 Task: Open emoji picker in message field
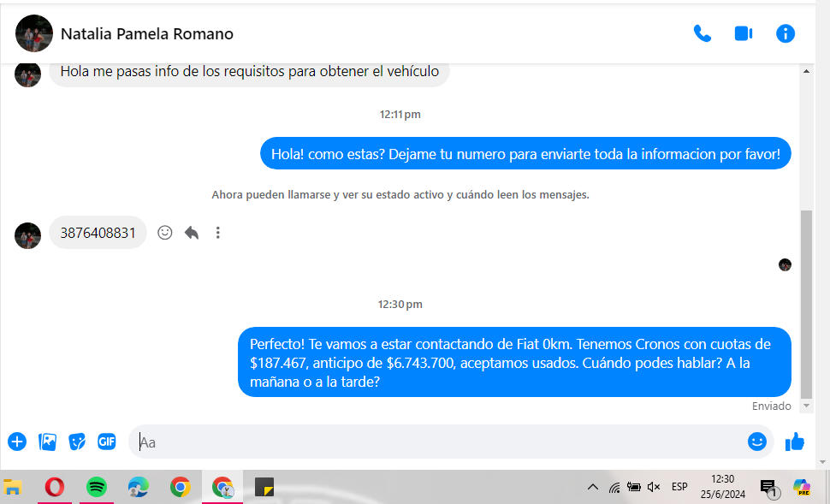pos(756,442)
